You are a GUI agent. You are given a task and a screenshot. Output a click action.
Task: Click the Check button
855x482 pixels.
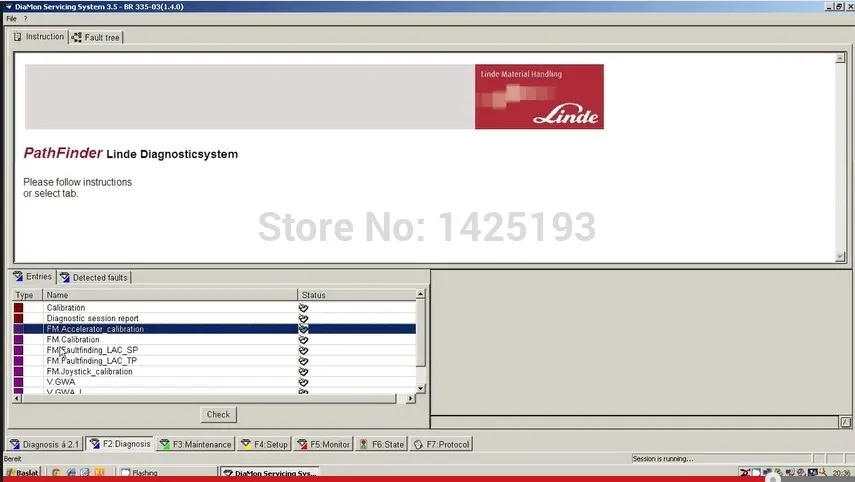tap(218, 414)
